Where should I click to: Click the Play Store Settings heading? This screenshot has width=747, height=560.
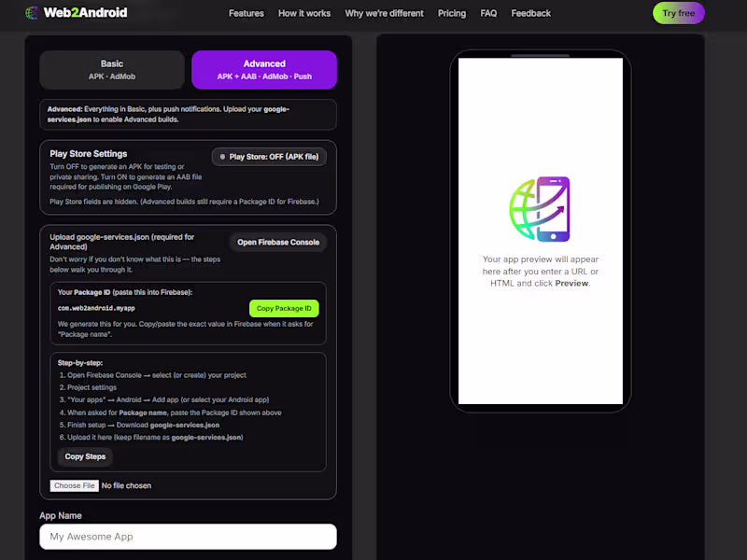89,153
